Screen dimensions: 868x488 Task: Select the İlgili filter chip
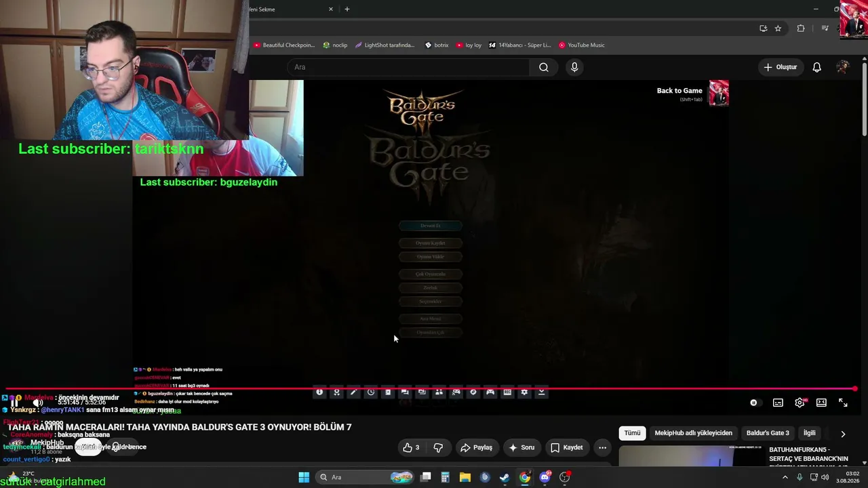click(x=810, y=433)
